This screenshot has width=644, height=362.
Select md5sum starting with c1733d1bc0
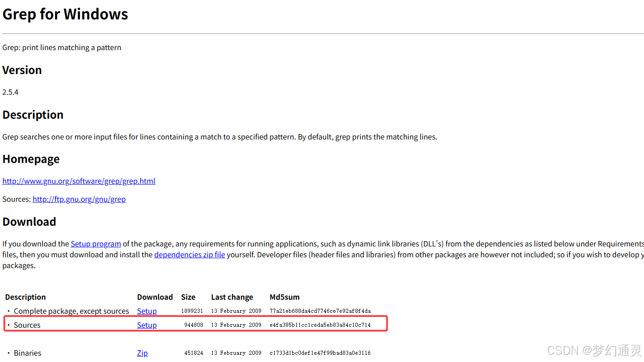320,353
